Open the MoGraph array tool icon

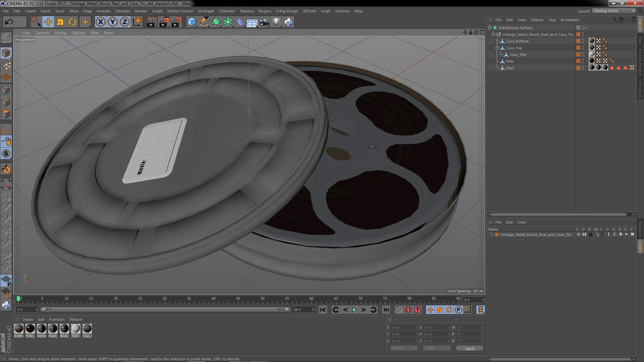[228, 22]
